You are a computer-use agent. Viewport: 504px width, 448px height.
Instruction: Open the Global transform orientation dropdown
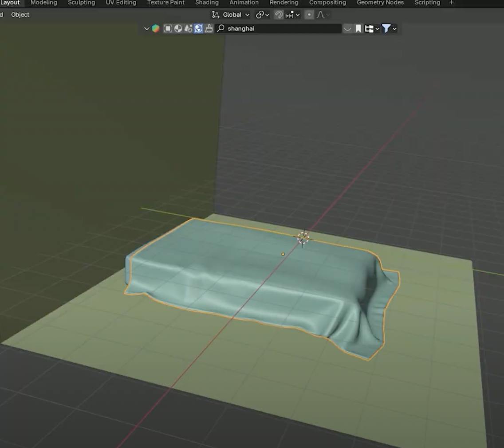coord(230,15)
